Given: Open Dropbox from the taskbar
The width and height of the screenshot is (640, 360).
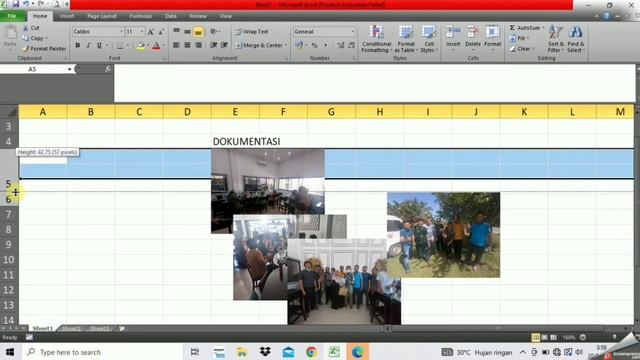Looking at the screenshot, I should point(265,351).
